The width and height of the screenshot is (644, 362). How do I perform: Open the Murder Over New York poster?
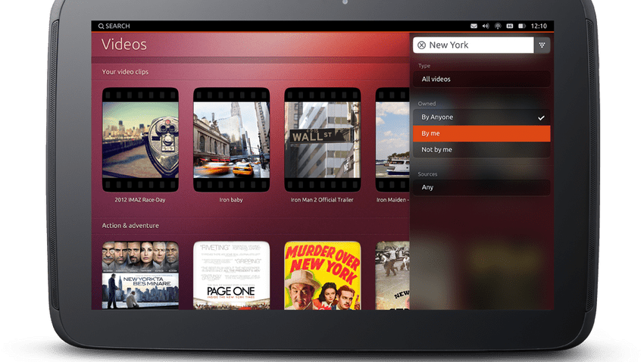point(323,275)
